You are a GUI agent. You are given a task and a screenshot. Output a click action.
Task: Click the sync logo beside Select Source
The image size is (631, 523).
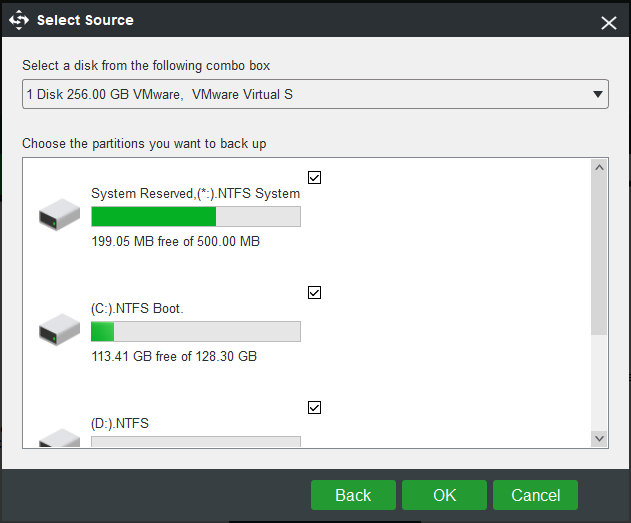(19, 20)
